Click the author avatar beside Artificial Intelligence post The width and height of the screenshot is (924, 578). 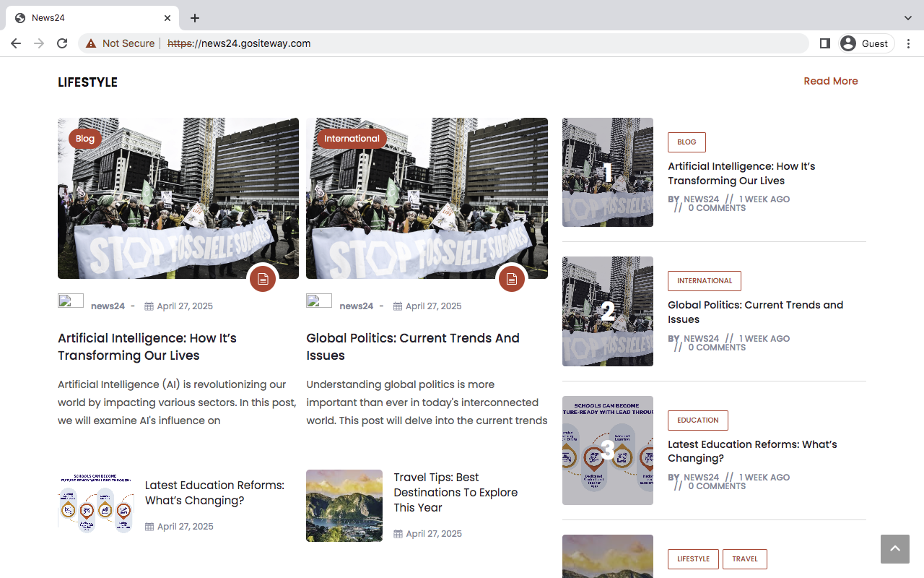(x=71, y=301)
